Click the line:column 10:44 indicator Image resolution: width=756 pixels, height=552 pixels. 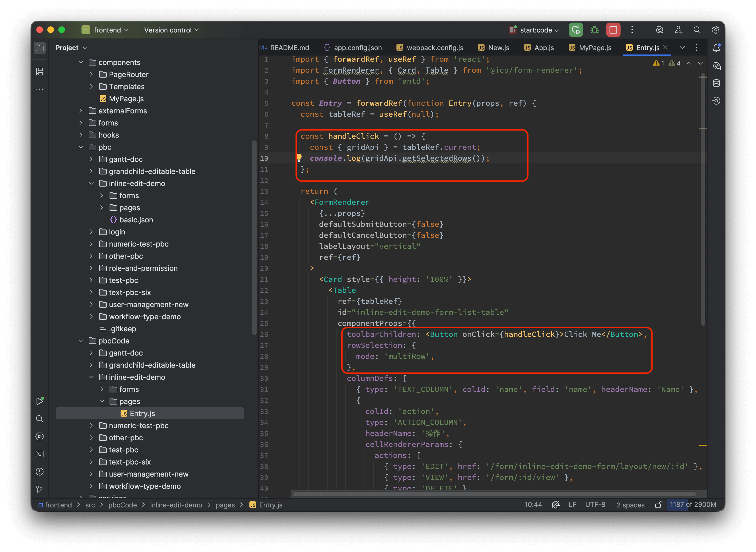tap(533, 505)
